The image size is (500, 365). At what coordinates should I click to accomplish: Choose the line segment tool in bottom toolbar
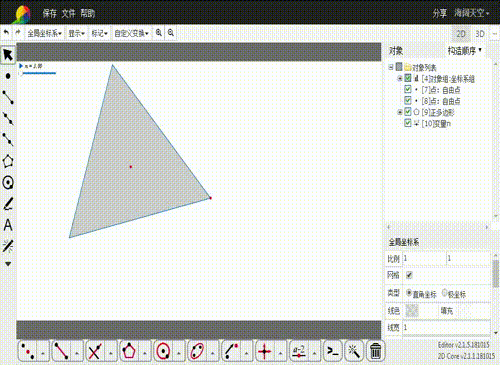(x=61, y=351)
